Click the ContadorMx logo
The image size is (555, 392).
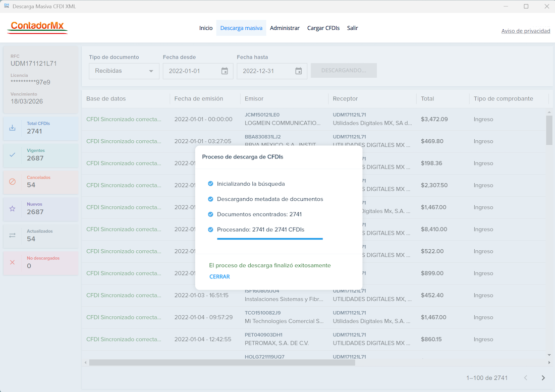tap(37, 27)
